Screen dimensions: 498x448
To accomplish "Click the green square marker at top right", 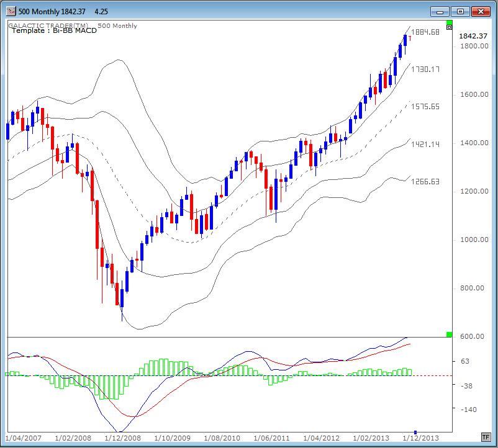I will pyautogui.click(x=449, y=22).
